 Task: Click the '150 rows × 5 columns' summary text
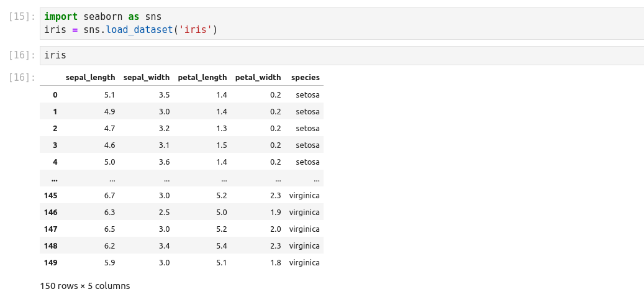point(85,286)
